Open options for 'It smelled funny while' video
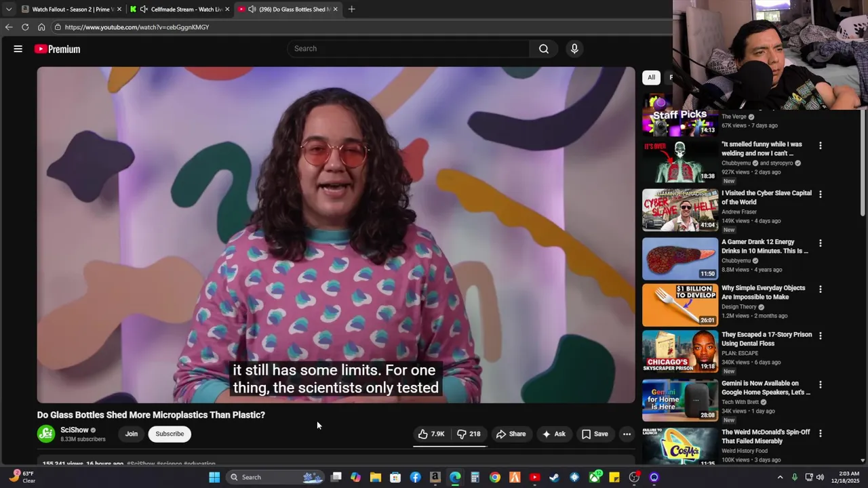The height and width of the screenshot is (488, 868). point(820,146)
